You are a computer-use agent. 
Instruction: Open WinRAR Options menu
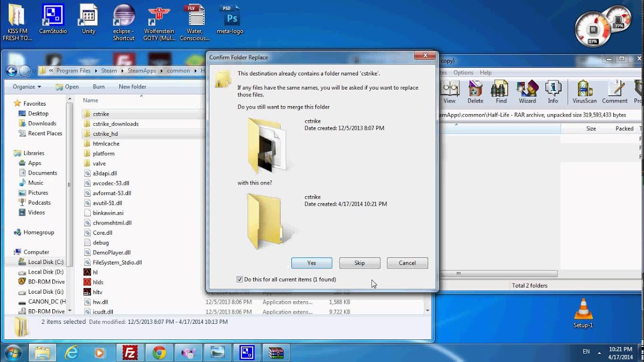463,72
